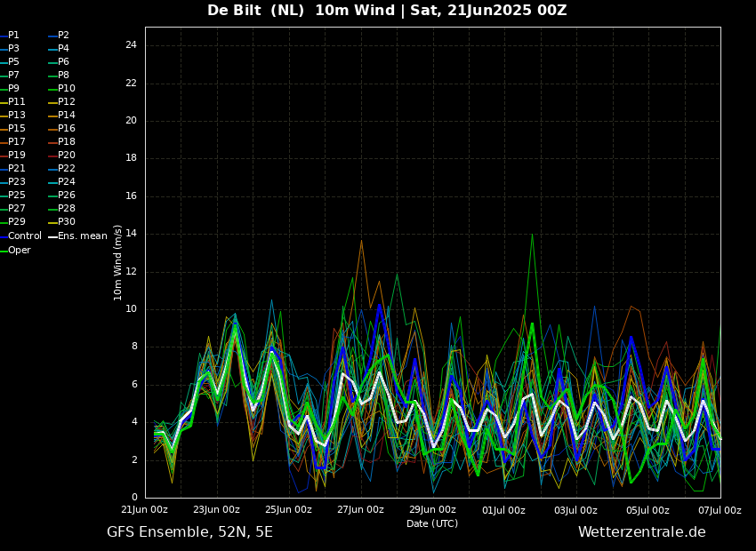The width and height of the screenshot is (756, 551).
Task: Click the P9 legend entry
Action: click(x=13, y=89)
